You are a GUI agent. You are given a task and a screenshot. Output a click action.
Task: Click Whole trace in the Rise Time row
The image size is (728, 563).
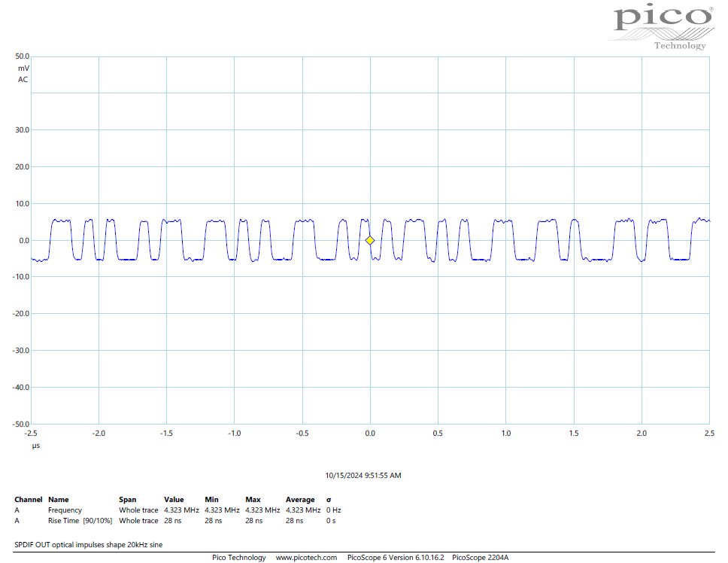click(138, 521)
